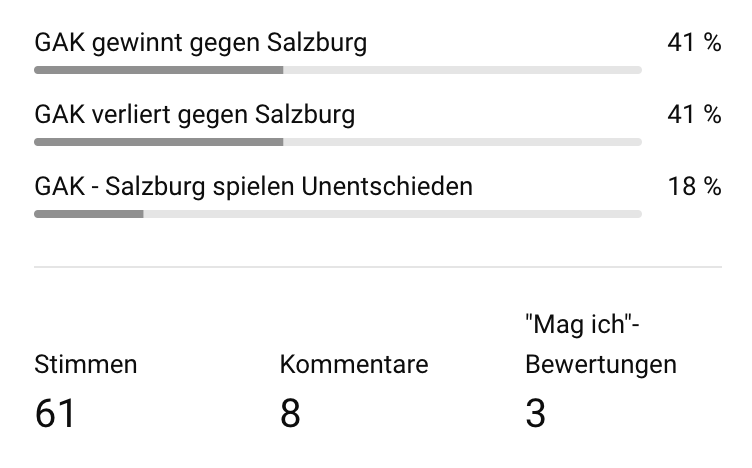Image resolution: width=752 pixels, height=468 pixels.
Task: Choose the GAK - Salzburg spielen Unentschieden option
Action: pos(253,186)
